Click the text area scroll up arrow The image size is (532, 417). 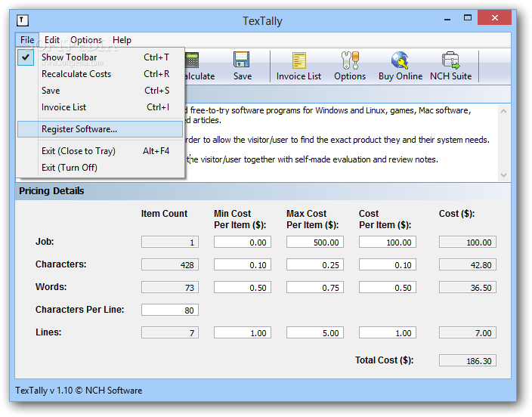point(503,111)
